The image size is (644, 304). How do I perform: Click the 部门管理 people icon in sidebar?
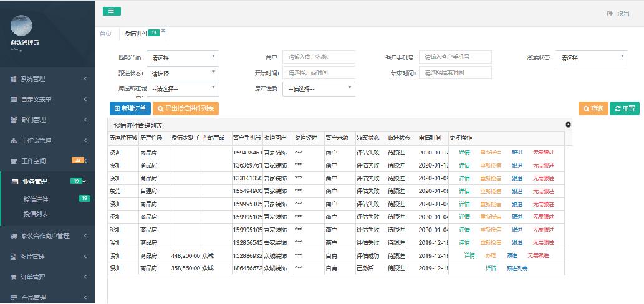[x=13, y=120]
